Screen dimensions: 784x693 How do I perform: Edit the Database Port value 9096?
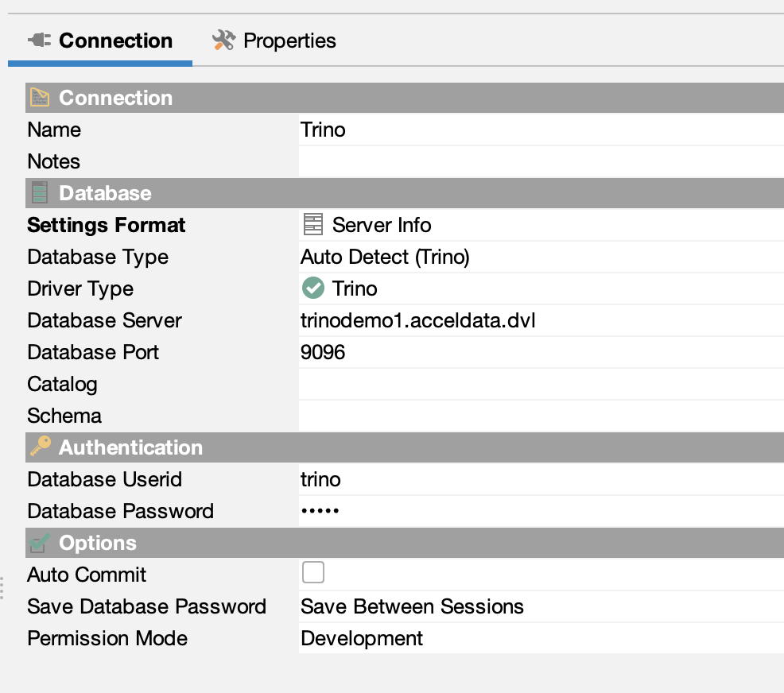[x=541, y=352]
